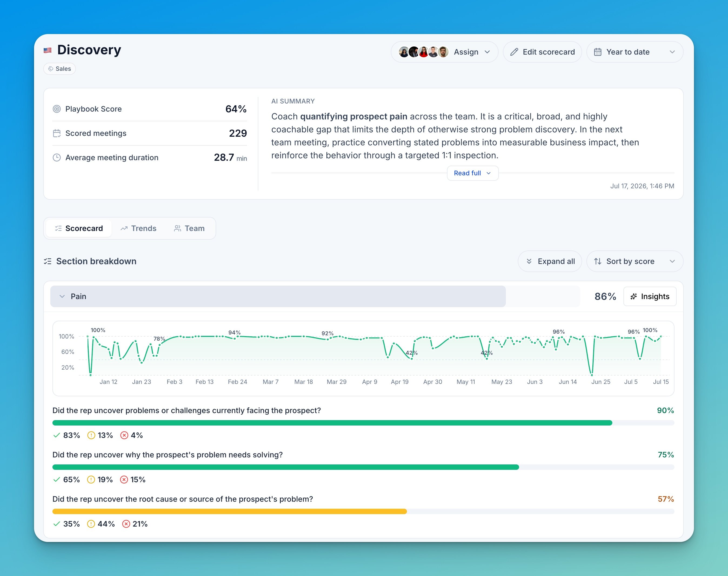Click the Sales tag chip
Viewport: 728px width, 576px height.
coord(60,69)
